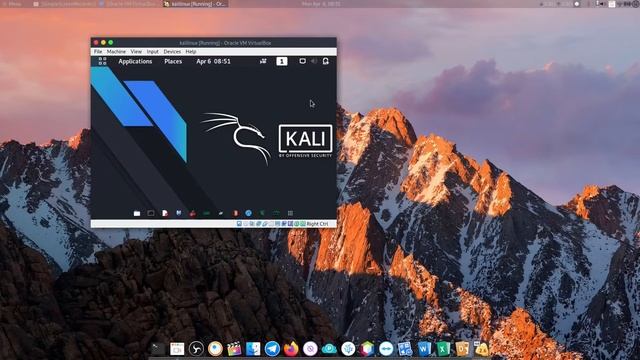Open the Machine menu in VirtualBox

coord(116,52)
